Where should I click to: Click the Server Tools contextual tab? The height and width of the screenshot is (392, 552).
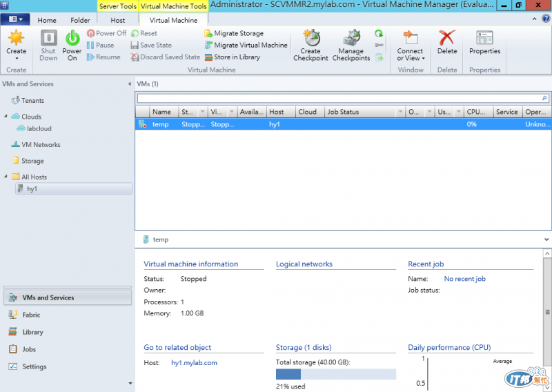coord(117,6)
